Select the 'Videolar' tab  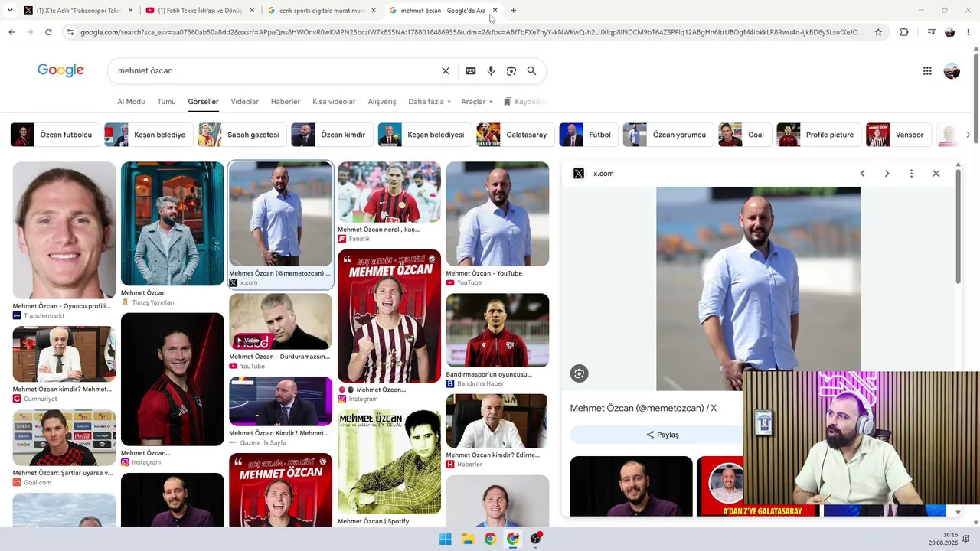(245, 102)
